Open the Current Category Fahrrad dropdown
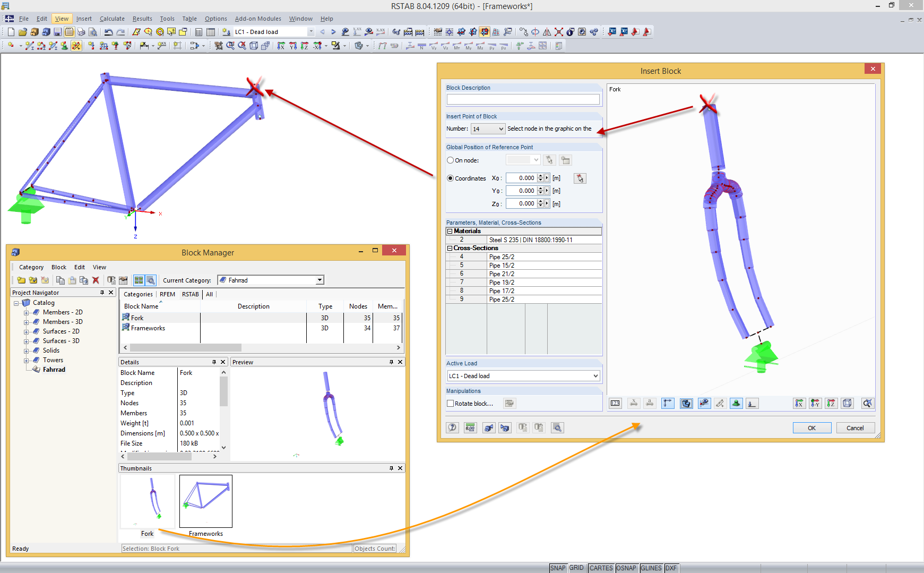This screenshot has height=573, width=924. click(x=319, y=280)
